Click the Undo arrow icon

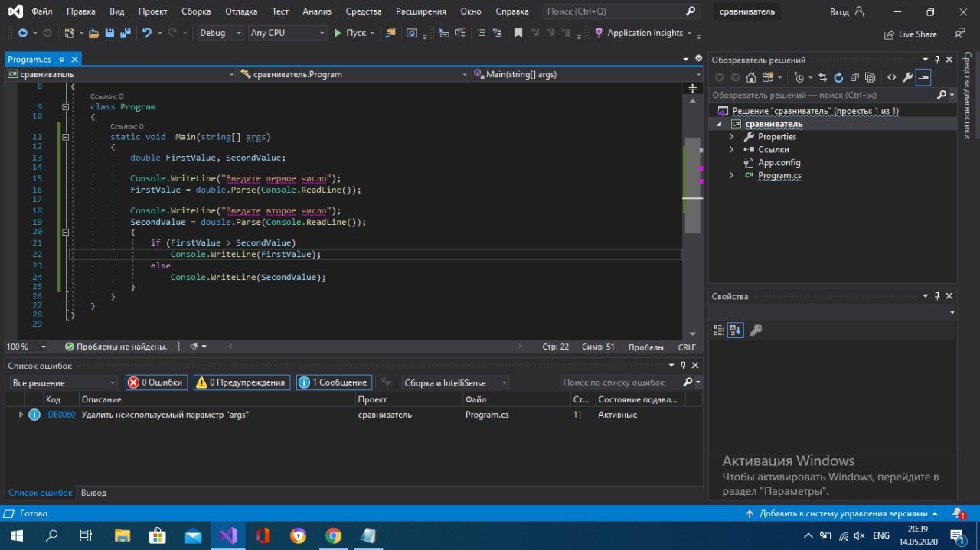[x=146, y=33]
